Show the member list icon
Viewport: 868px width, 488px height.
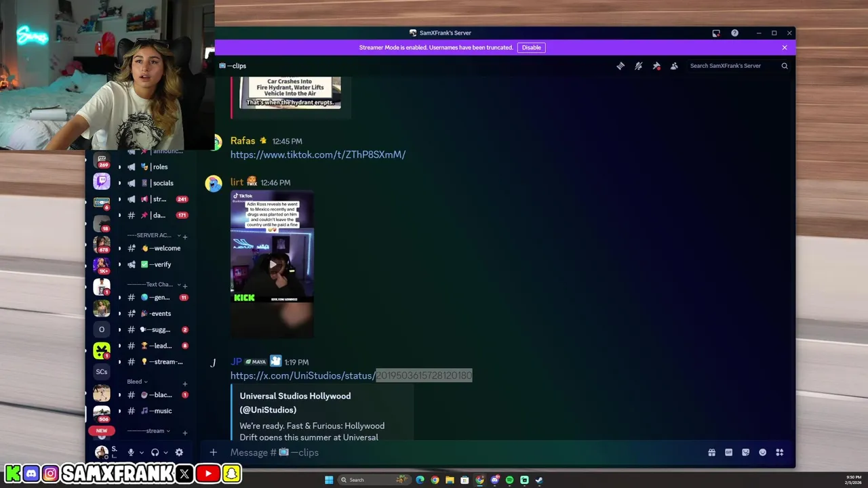674,66
